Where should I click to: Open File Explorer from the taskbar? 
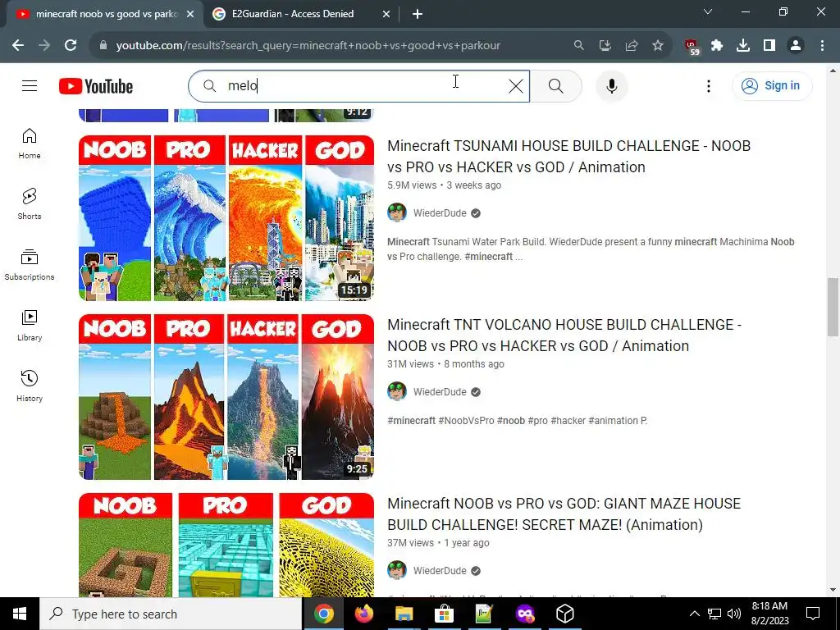pyautogui.click(x=404, y=614)
